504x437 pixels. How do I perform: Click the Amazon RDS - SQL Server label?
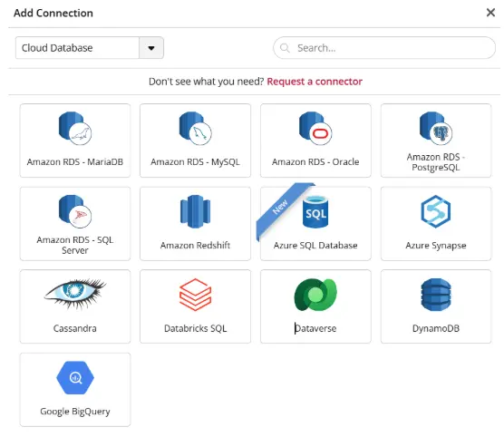75,245
